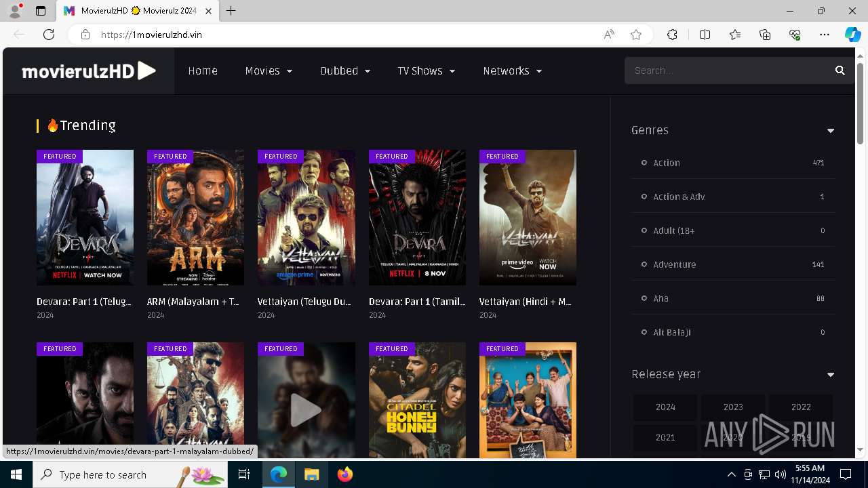Image resolution: width=868 pixels, height=488 pixels.
Task: Open Read aloud icon in address bar
Action: coord(609,35)
